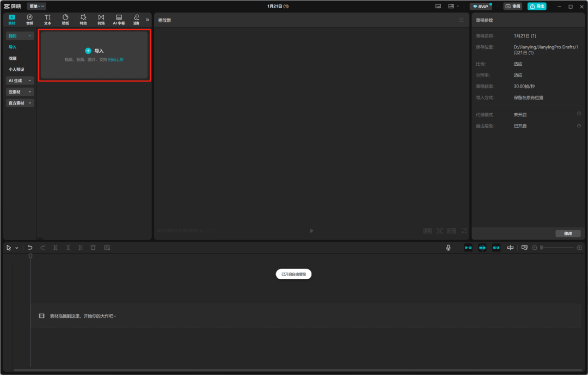Click the microphone record voiceover icon
Viewport: 588px width, 375px height.
click(448, 248)
